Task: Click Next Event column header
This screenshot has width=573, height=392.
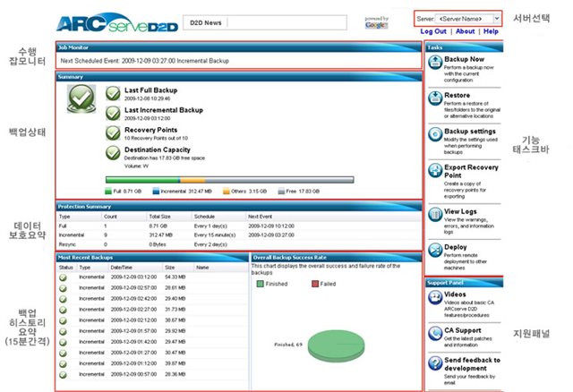Action: tap(261, 217)
